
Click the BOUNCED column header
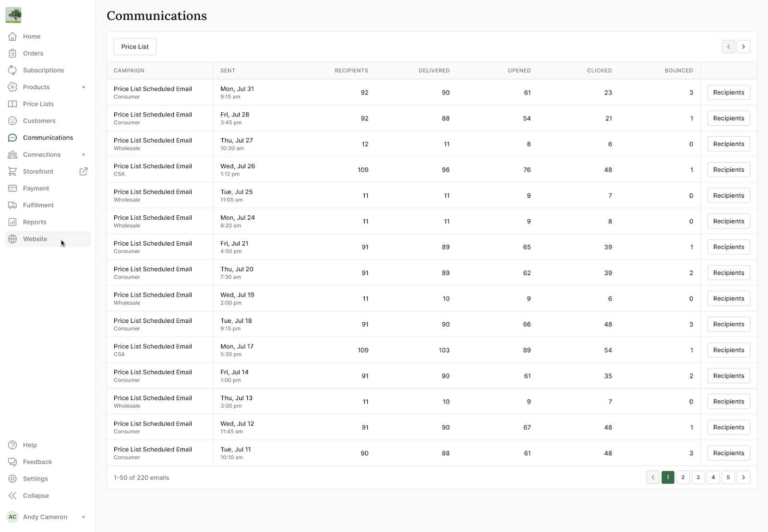point(679,71)
